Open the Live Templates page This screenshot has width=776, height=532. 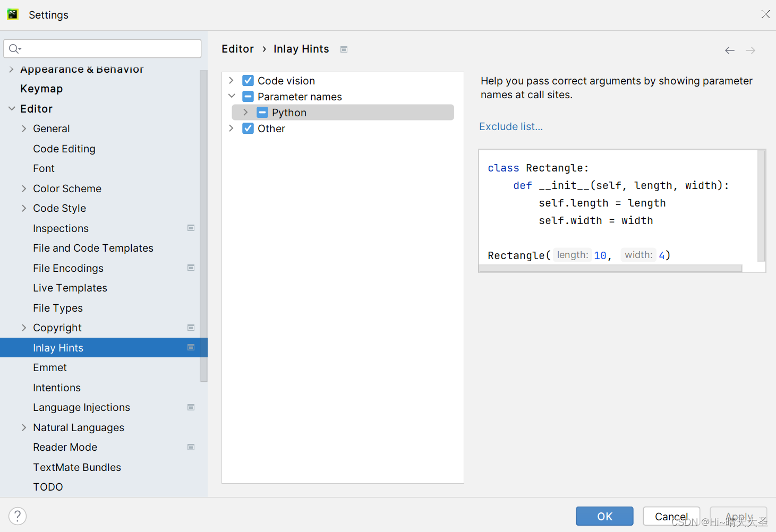click(70, 288)
